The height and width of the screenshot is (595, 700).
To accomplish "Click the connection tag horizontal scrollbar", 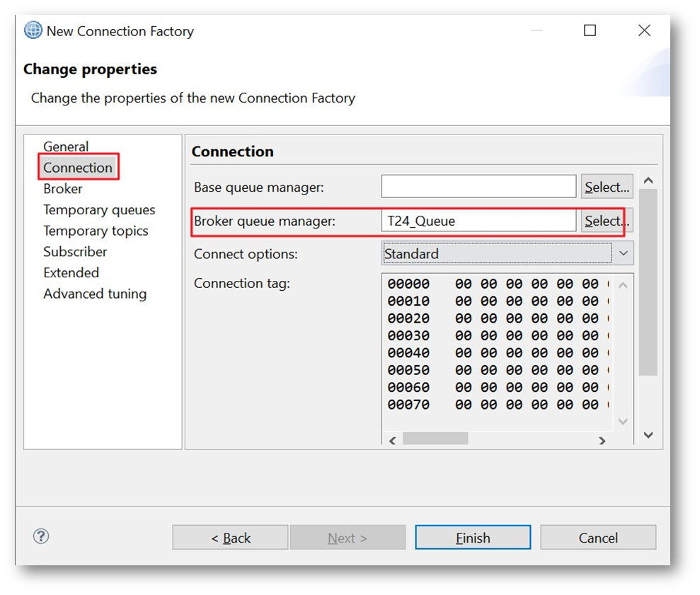I will tap(435, 439).
